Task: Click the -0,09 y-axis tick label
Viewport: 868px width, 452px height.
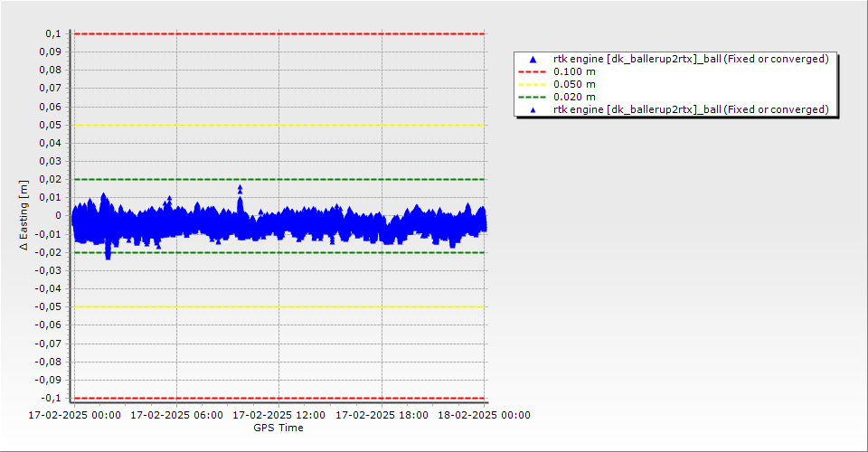Action: pyautogui.click(x=49, y=380)
